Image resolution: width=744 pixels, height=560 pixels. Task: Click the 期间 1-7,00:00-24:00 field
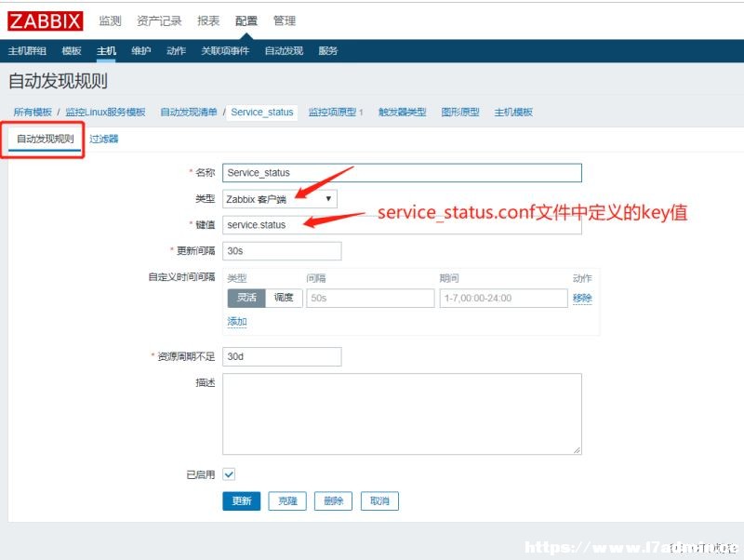pyautogui.click(x=503, y=298)
